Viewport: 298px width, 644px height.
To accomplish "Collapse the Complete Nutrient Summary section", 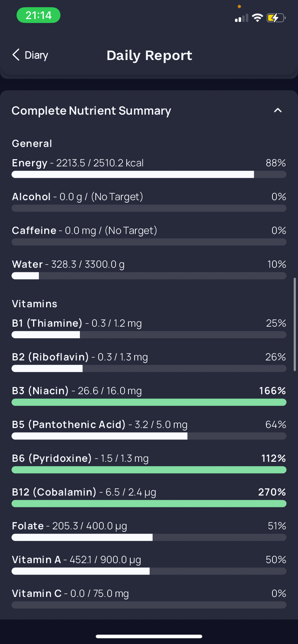I will 277,110.
